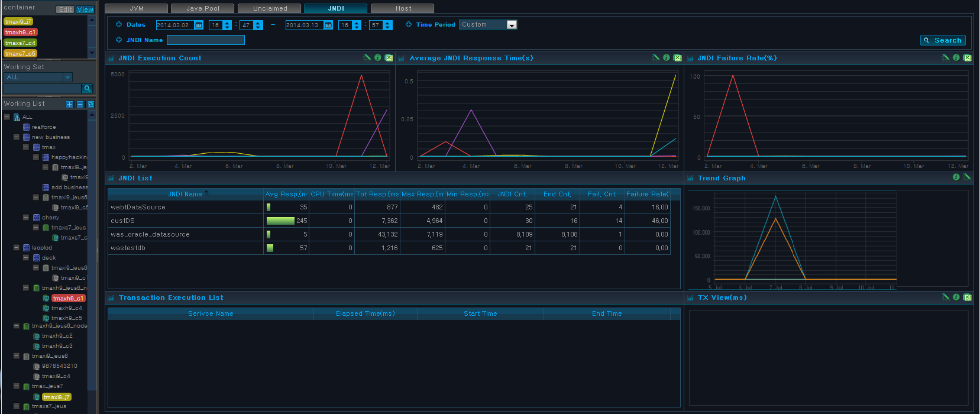Sort by Elapsed Time(ms) column
Viewport: 980px width, 414px height.
[x=365, y=313]
